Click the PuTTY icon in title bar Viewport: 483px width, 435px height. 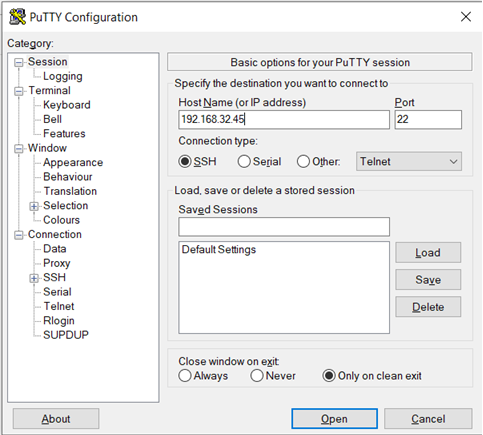tap(17, 17)
